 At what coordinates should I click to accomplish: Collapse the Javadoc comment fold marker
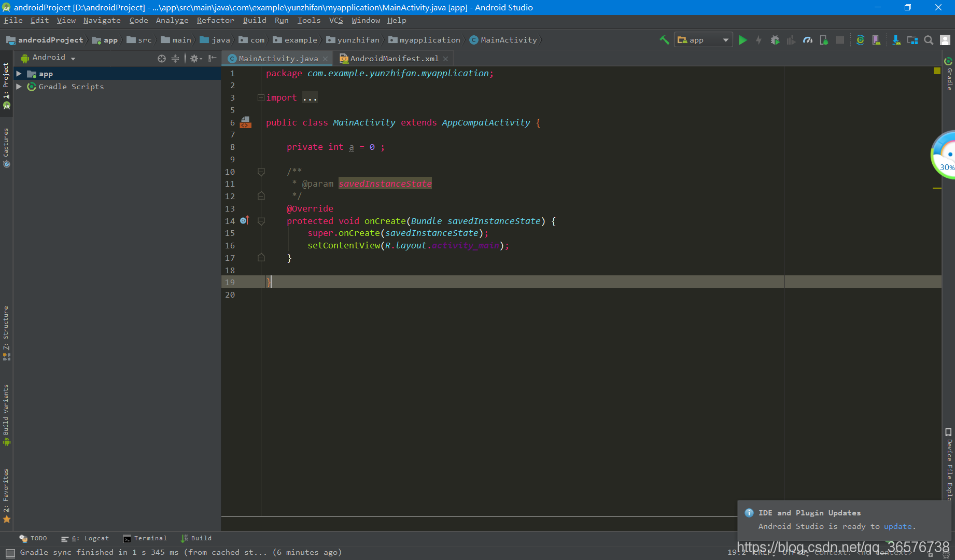point(261,172)
